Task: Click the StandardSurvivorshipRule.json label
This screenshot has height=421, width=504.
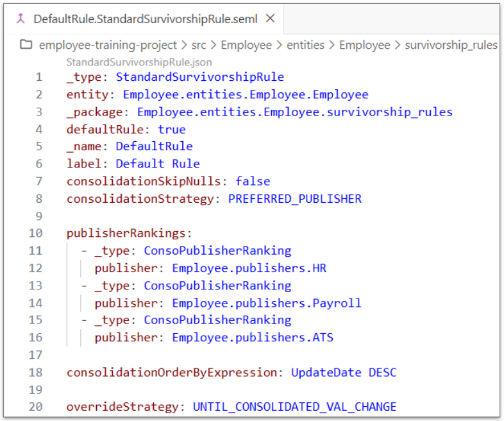Action: (x=139, y=62)
